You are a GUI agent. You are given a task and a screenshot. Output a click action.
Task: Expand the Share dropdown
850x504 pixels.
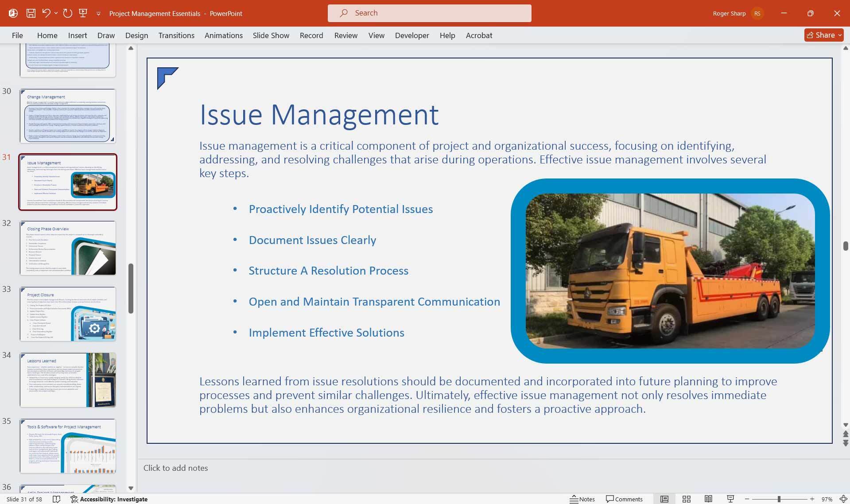click(x=840, y=35)
